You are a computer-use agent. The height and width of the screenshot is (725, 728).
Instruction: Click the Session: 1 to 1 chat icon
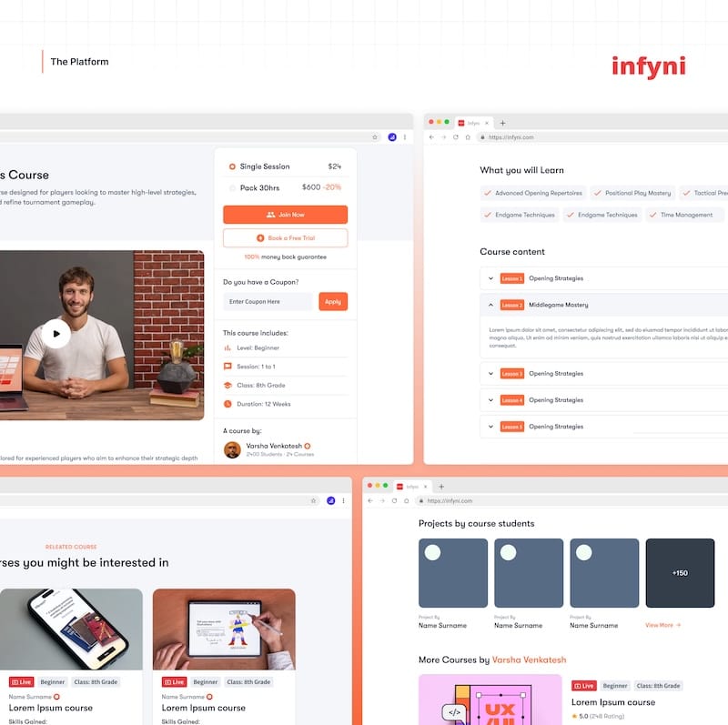[227, 367]
